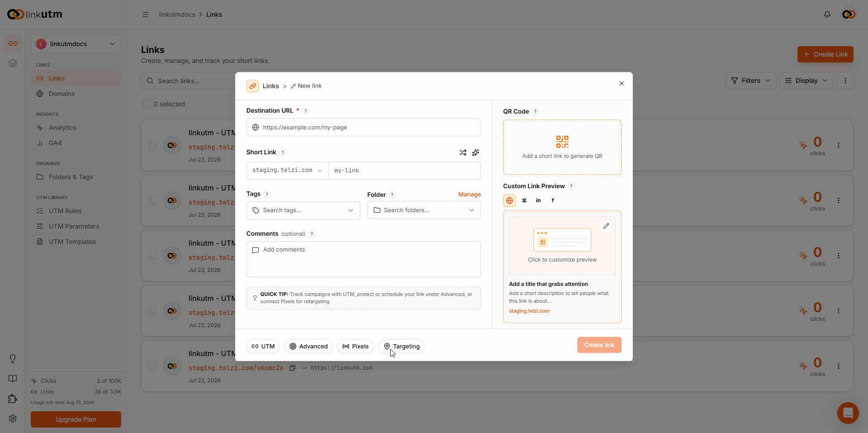Open the user avatar in top bar
This screenshot has height=433, width=868.
849,14
